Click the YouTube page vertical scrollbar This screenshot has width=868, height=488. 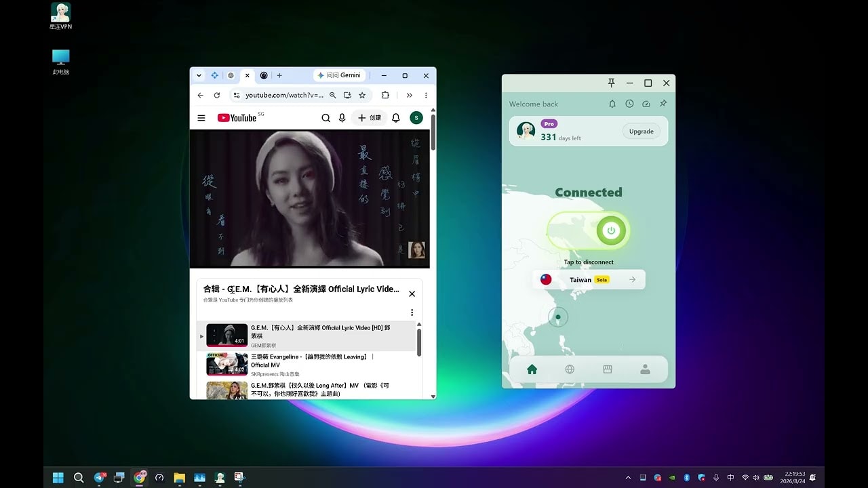tap(433, 132)
